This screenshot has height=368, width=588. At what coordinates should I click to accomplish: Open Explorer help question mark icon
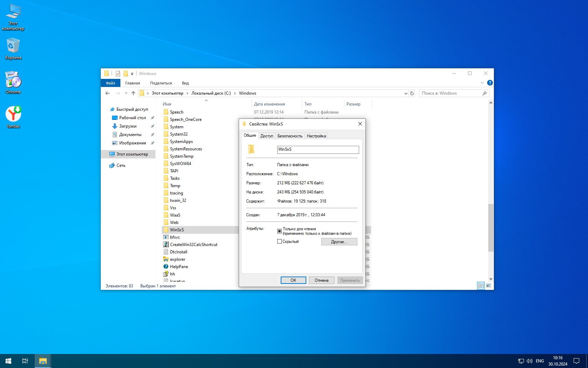[x=490, y=83]
